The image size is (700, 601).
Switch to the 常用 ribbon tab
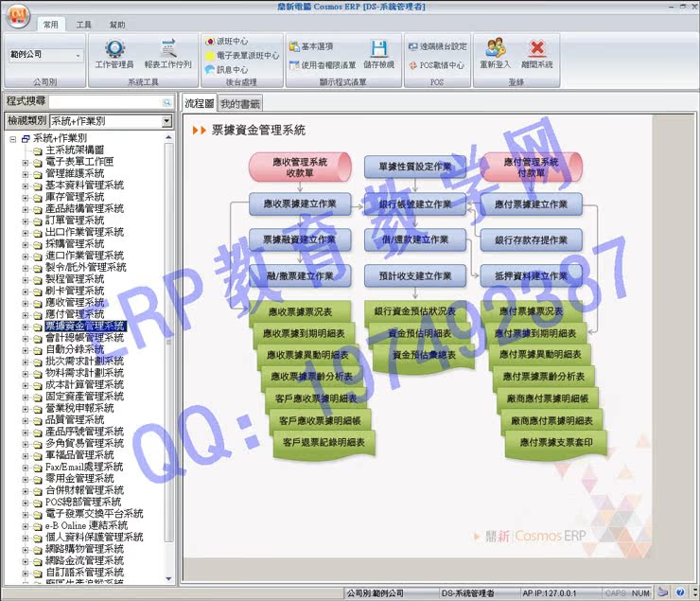51,25
